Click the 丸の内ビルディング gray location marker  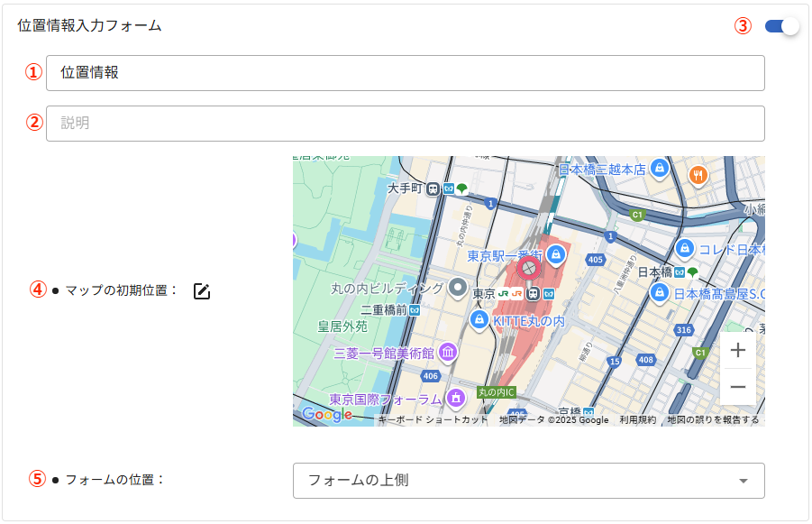click(x=458, y=289)
